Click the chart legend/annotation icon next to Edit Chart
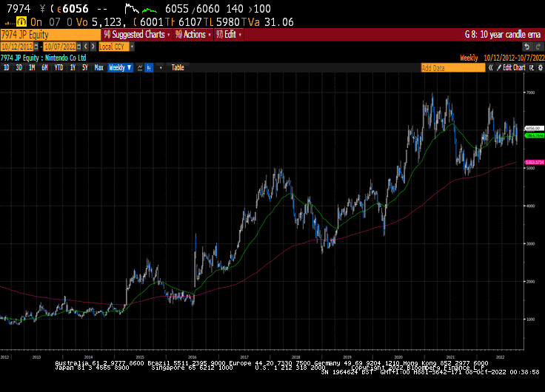Viewport: 545px width, 392px height. [532, 68]
